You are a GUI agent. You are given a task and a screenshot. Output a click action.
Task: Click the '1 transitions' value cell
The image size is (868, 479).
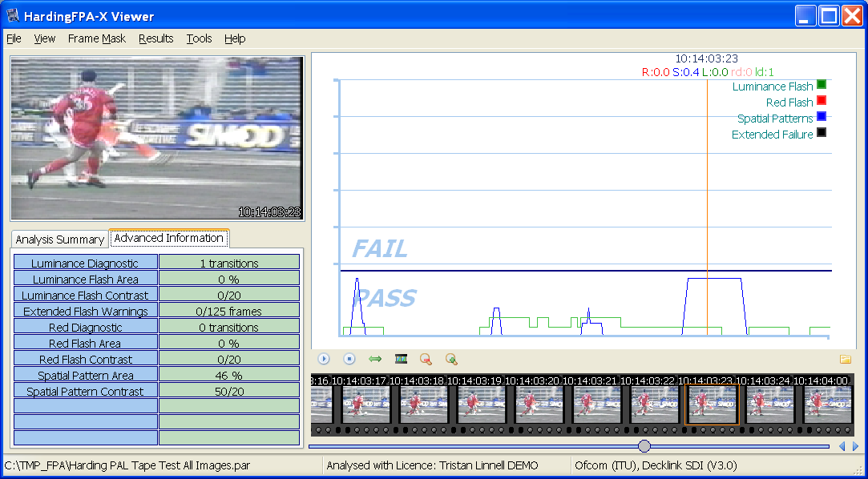tap(229, 264)
